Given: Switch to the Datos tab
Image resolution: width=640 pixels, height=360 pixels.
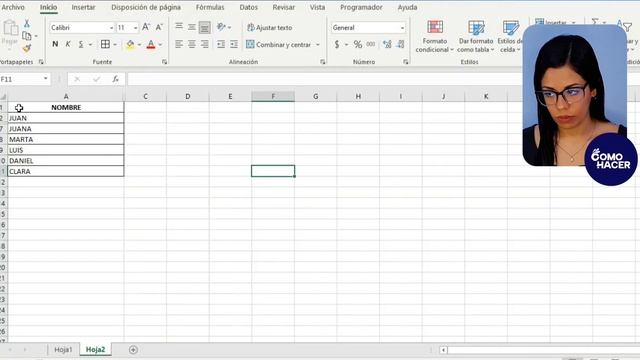Looking at the screenshot, I should coord(249,7).
